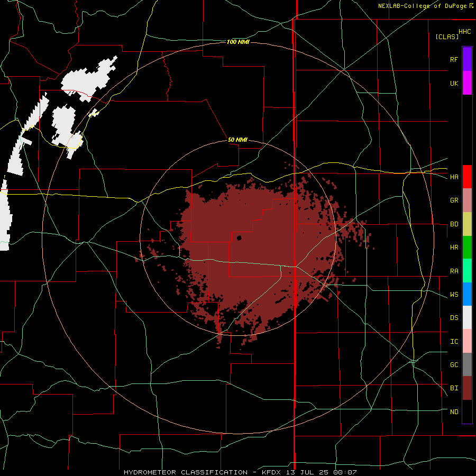The image size is (476, 476).
Task: Select the WS blue legend swatch
Action: 467,294
